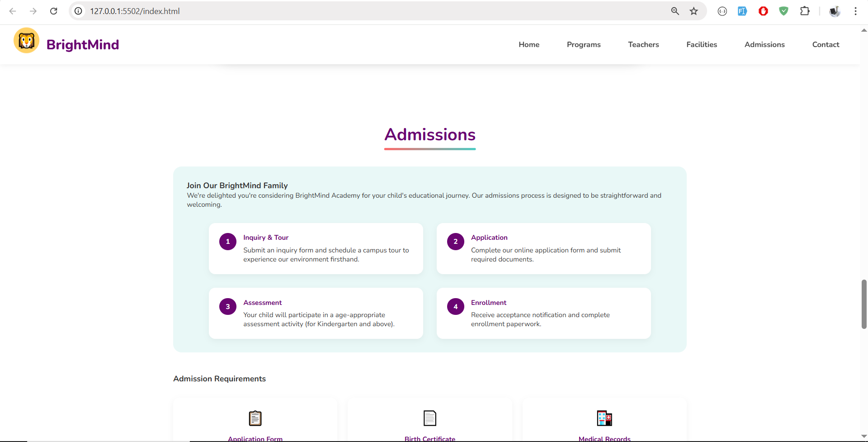This screenshot has width=868, height=442.
Task: Open the Extensions puzzle piece icon
Action: click(x=805, y=11)
